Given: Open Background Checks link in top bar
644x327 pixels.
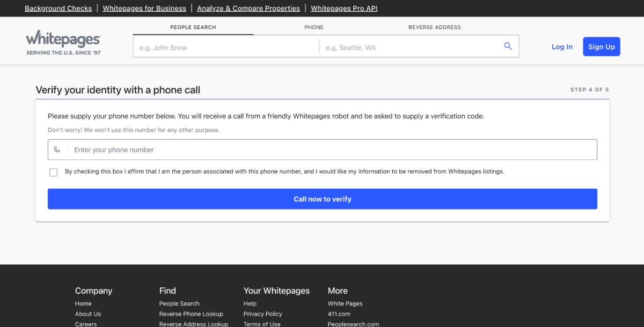Looking at the screenshot, I should pos(58,9).
